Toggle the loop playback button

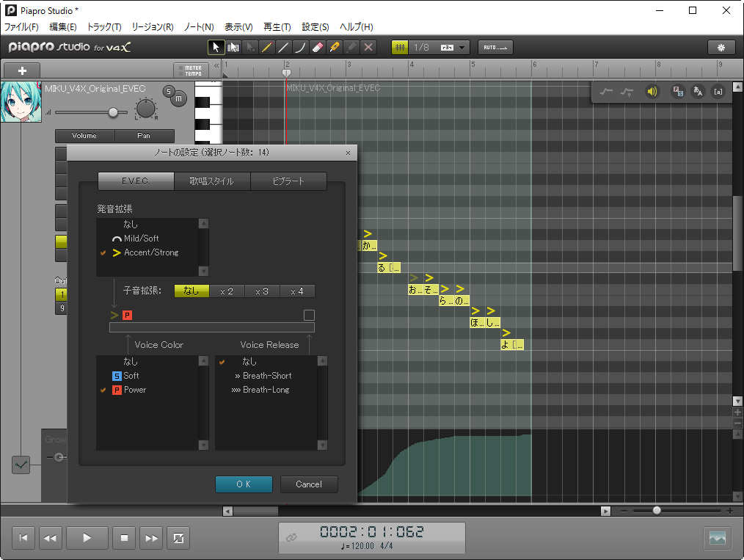point(178,538)
